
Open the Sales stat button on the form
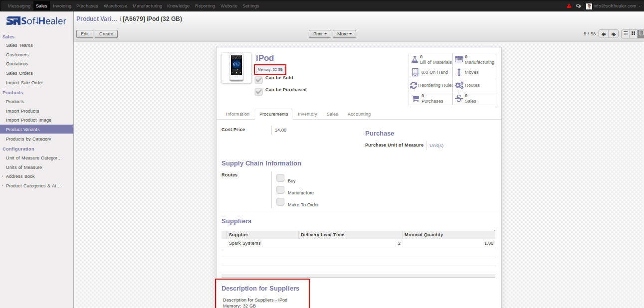click(x=474, y=98)
